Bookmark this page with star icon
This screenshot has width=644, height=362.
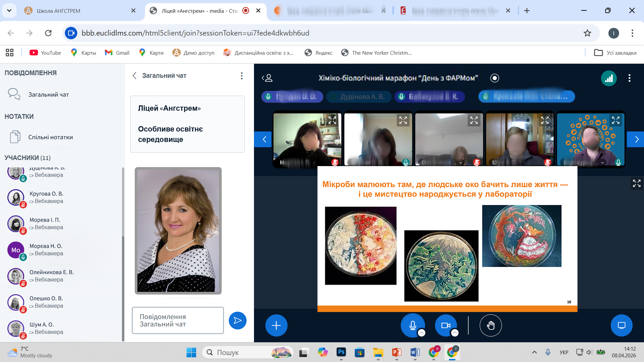(587, 33)
